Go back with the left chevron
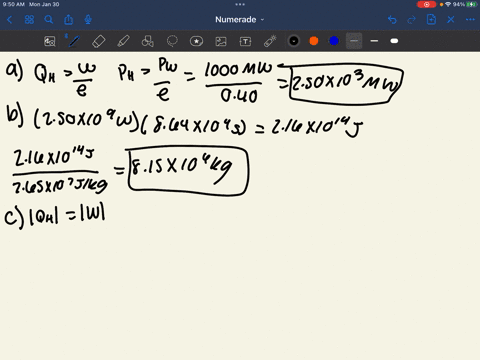This screenshot has height=360, width=480. tap(9, 20)
